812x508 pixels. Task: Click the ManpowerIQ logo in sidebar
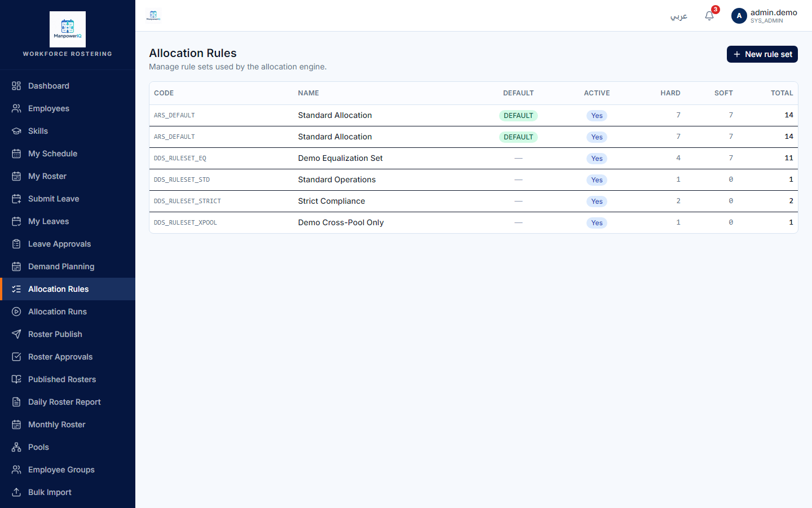pyautogui.click(x=68, y=29)
